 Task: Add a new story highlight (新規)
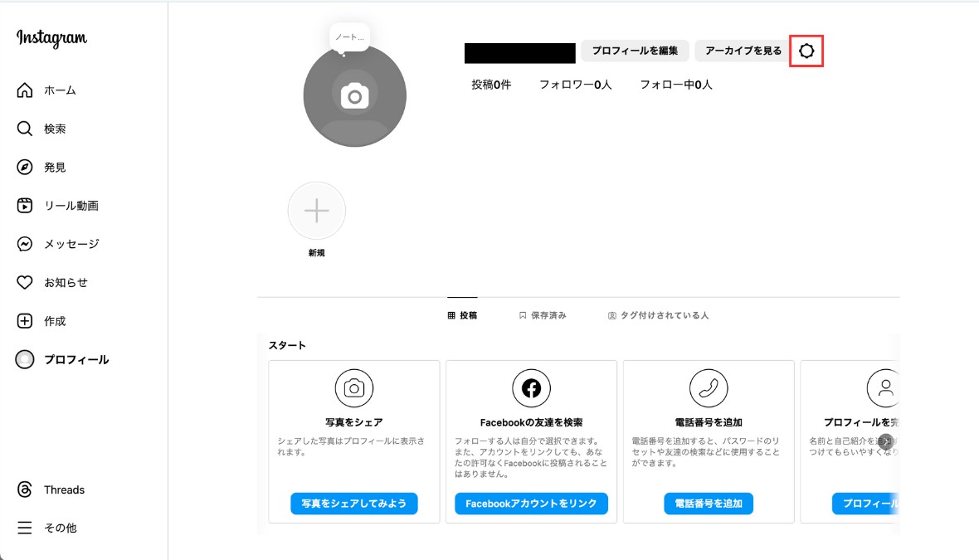tap(316, 212)
